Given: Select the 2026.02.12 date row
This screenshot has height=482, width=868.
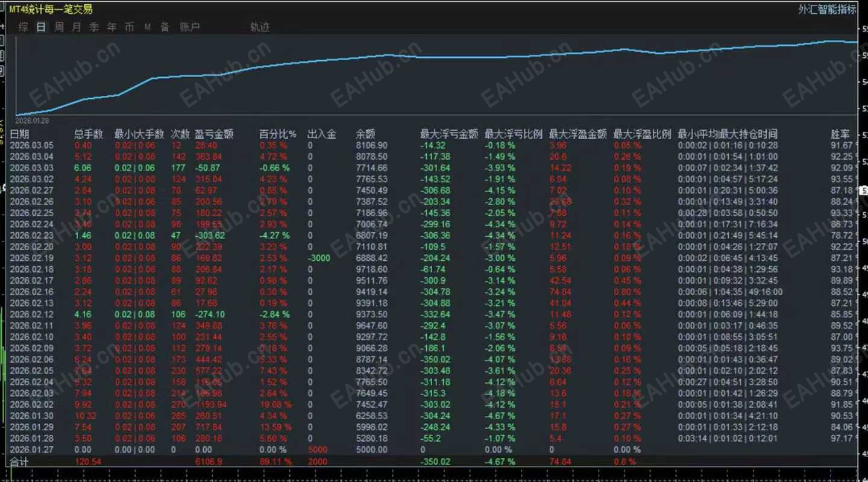Looking at the screenshot, I should coord(31,314).
